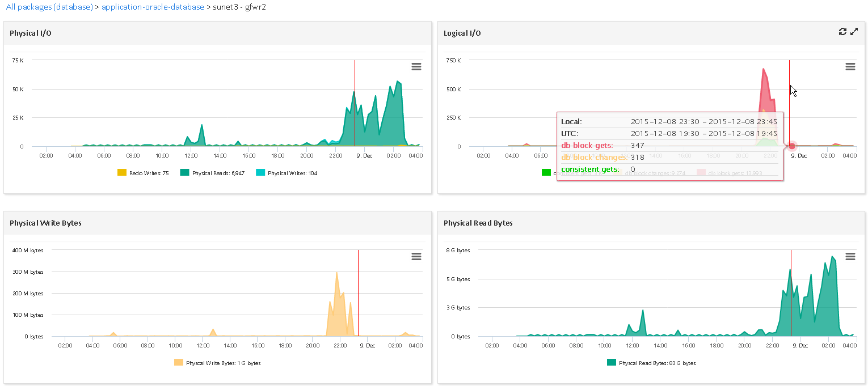Go to All packages (database) breadcrumb

pos(49,7)
